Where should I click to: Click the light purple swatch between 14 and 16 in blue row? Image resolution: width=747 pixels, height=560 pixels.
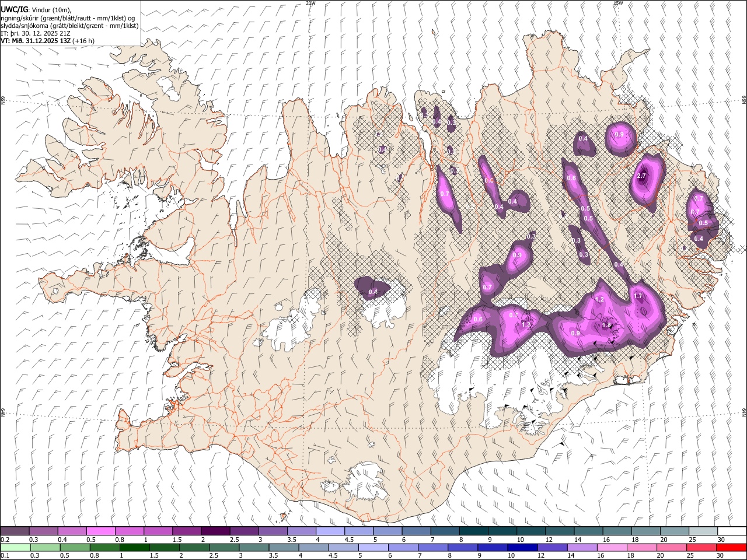click(x=582, y=547)
